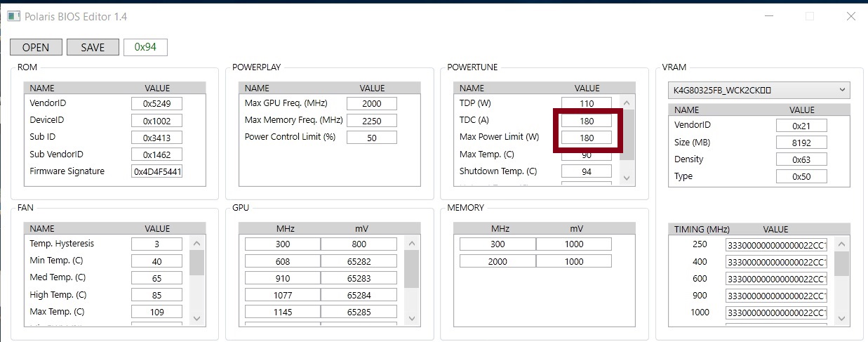Select MEMORY MHz cell 2000
The image size is (868, 342).
[498, 261]
